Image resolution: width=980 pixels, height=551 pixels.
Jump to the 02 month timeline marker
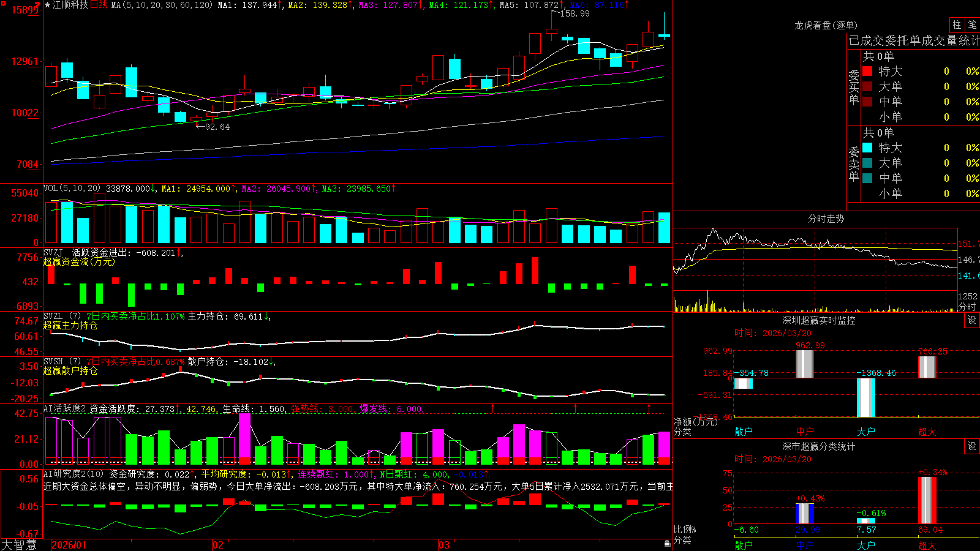pyautogui.click(x=218, y=545)
